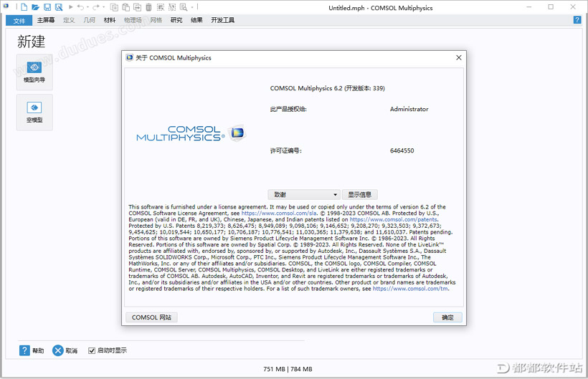Viewport: 588px width, 379px height.
Task: Switch to the 网格 ribbon tab
Action: point(156,20)
